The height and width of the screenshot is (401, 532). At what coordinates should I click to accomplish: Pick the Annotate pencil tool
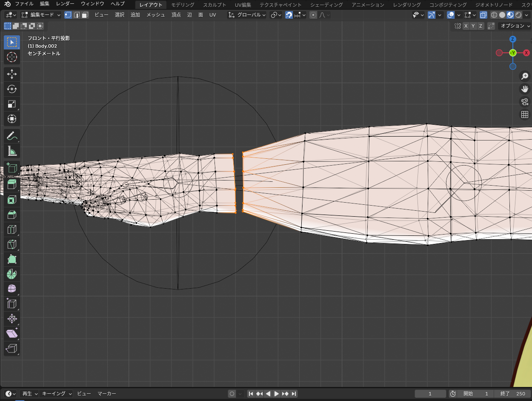(x=12, y=136)
